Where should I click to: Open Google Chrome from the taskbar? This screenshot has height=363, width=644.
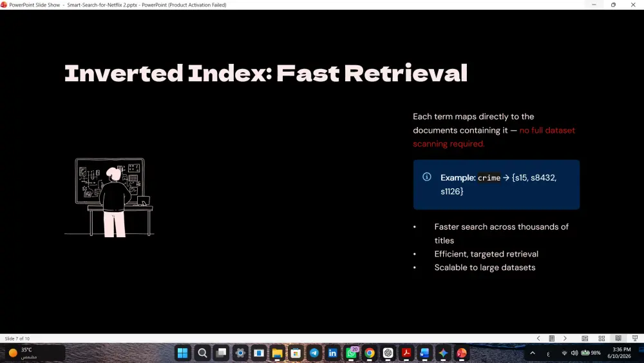tap(370, 353)
